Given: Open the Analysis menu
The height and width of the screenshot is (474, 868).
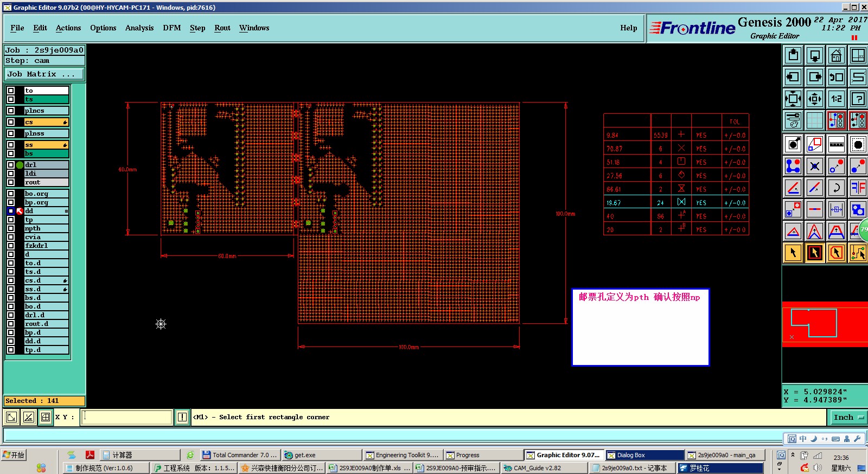Looking at the screenshot, I should coord(139,28).
